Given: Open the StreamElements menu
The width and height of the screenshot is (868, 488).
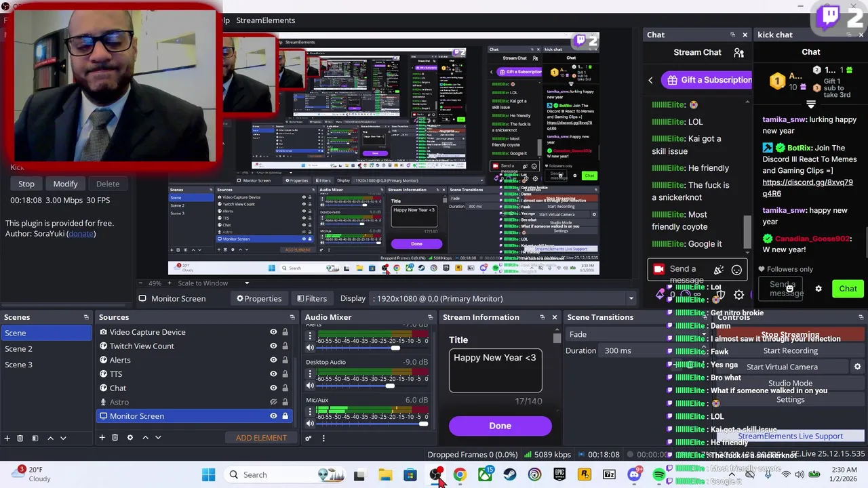Looking at the screenshot, I should pyautogui.click(x=265, y=20).
